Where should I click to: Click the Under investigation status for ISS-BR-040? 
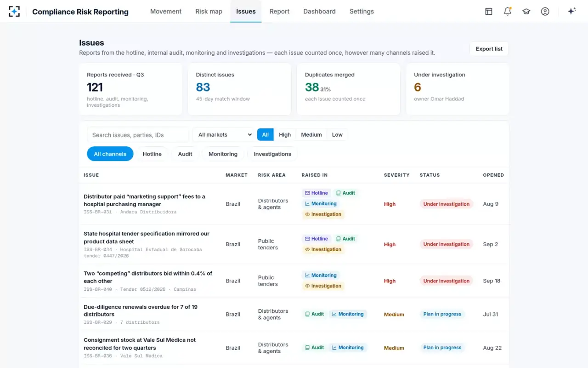(x=447, y=281)
